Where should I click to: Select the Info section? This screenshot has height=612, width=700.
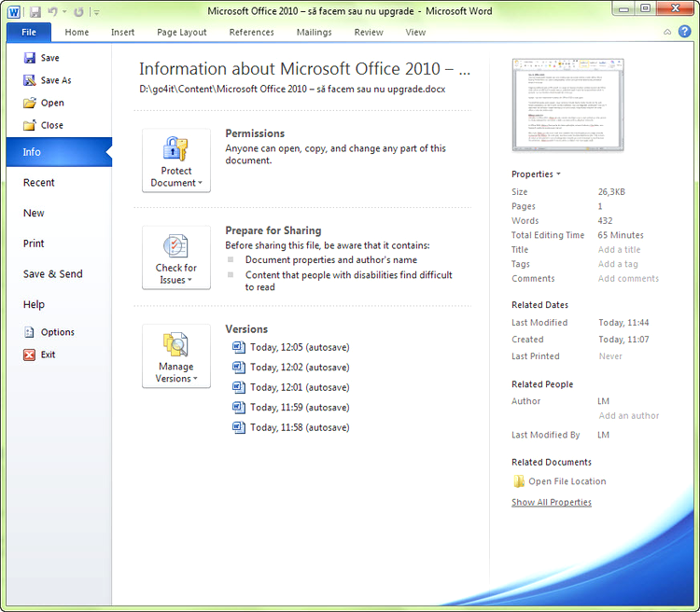pyautogui.click(x=59, y=152)
